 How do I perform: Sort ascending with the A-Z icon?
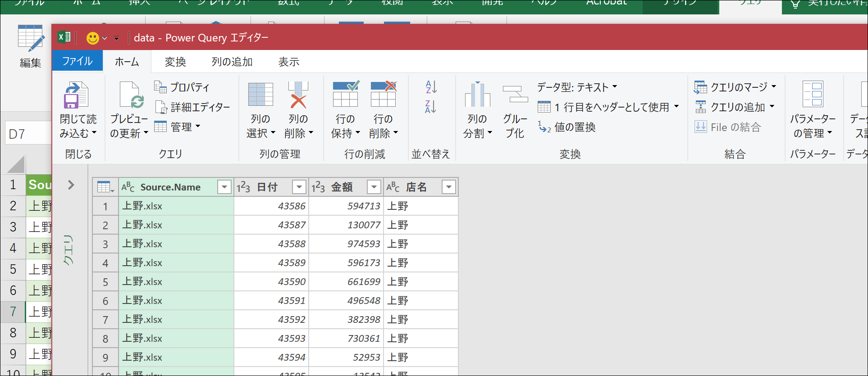click(x=431, y=87)
